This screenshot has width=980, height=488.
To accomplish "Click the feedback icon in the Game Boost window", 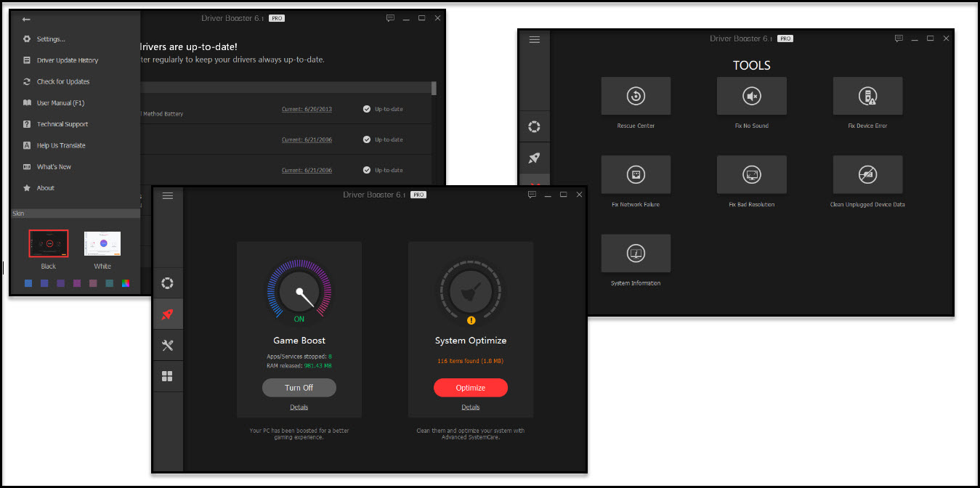I will (x=532, y=195).
